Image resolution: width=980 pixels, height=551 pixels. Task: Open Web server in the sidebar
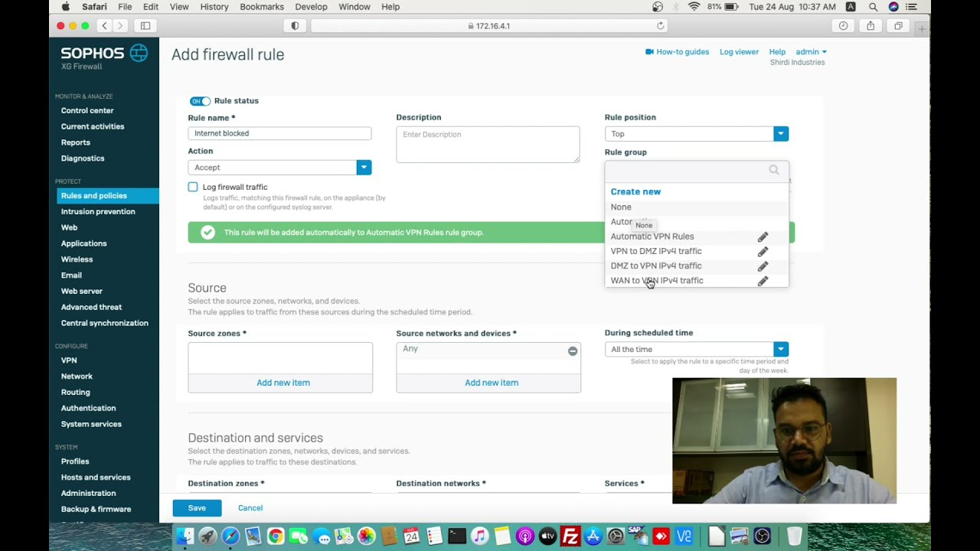coord(82,291)
